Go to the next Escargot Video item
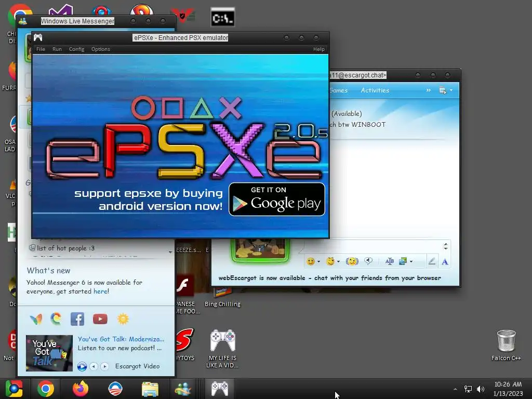This screenshot has height=399, width=532. pyautogui.click(x=104, y=366)
